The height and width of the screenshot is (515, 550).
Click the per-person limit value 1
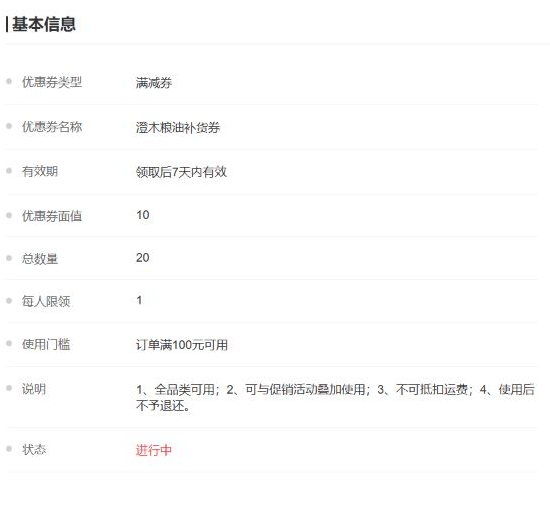pyautogui.click(x=139, y=300)
